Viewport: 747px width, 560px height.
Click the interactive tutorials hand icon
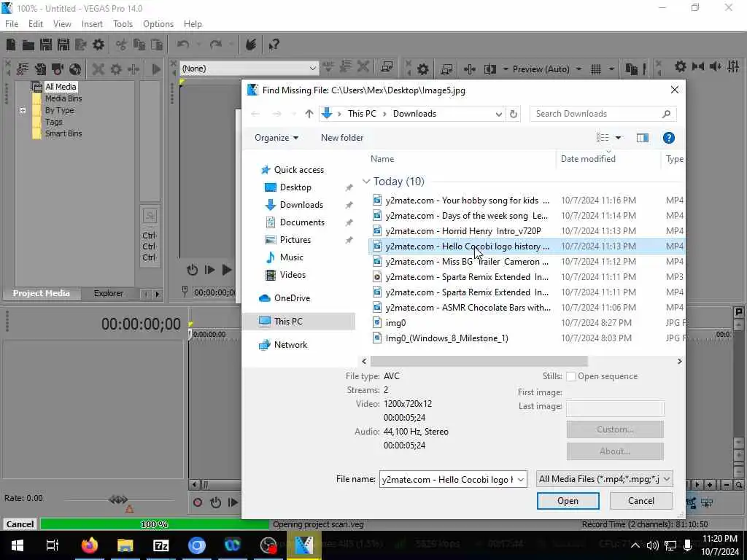pos(251,44)
